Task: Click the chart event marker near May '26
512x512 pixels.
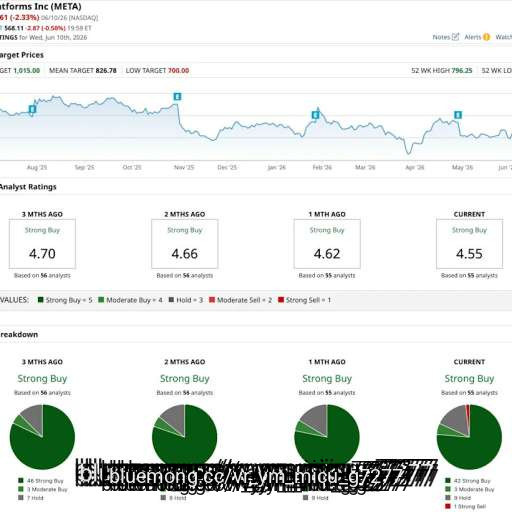Action: [458, 115]
